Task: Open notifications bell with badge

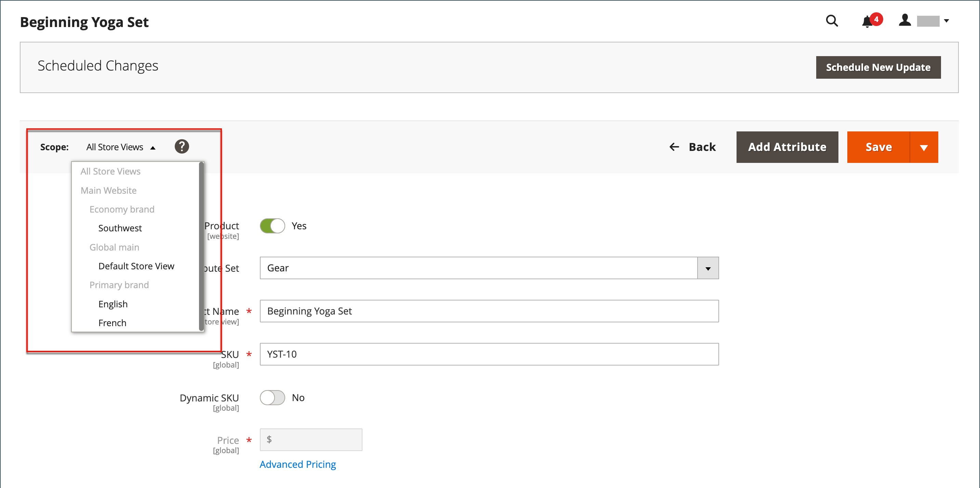Action: click(x=867, y=21)
